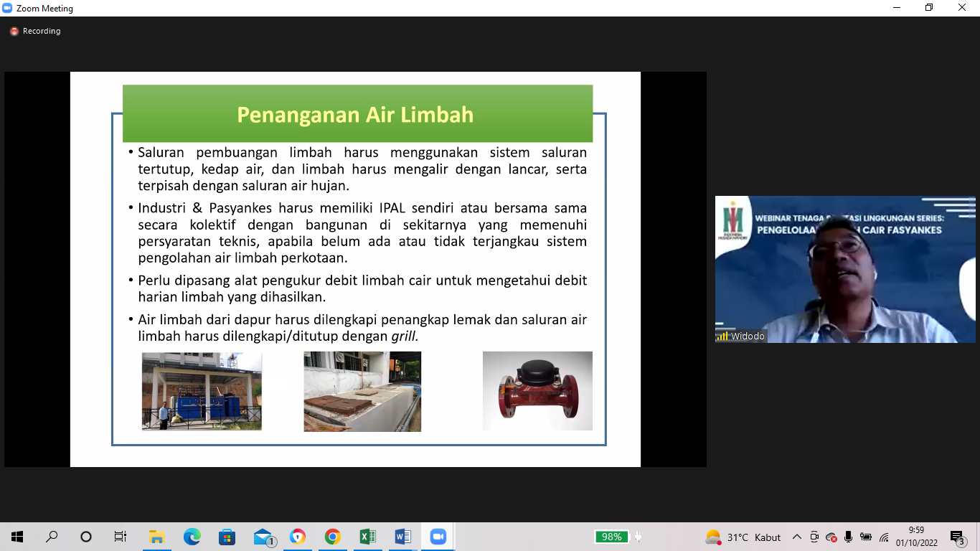
Task: Restore down the Zoom Meeting window
Action: pyautogui.click(x=929, y=8)
